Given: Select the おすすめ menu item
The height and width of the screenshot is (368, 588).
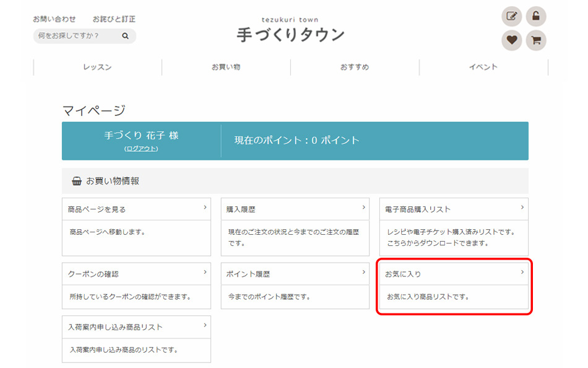Looking at the screenshot, I should [355, 67].
